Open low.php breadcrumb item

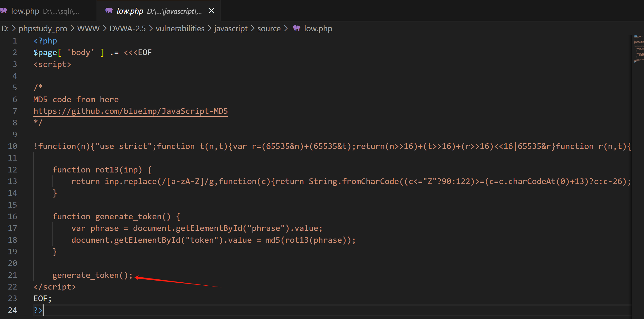[318, 29]
